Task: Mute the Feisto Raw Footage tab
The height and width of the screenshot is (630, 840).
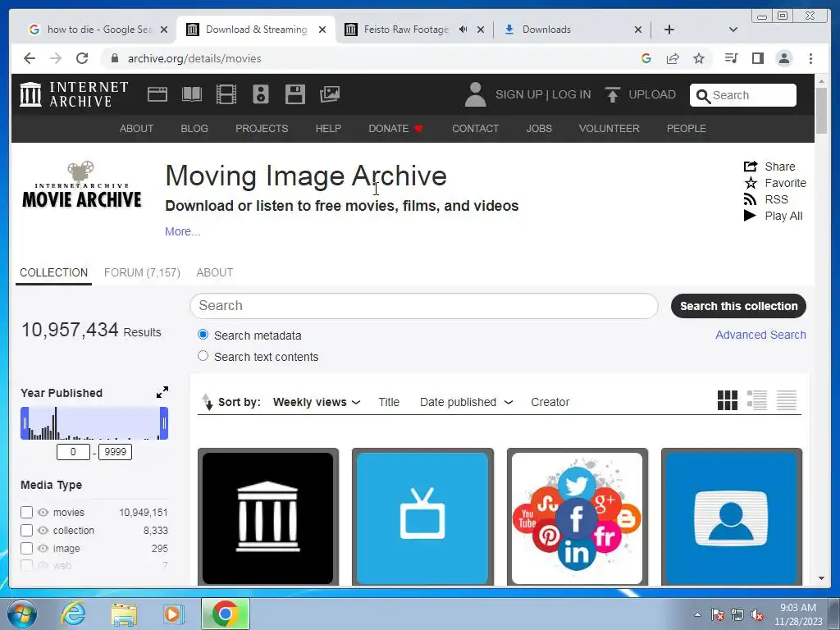Action: [463, 30]
